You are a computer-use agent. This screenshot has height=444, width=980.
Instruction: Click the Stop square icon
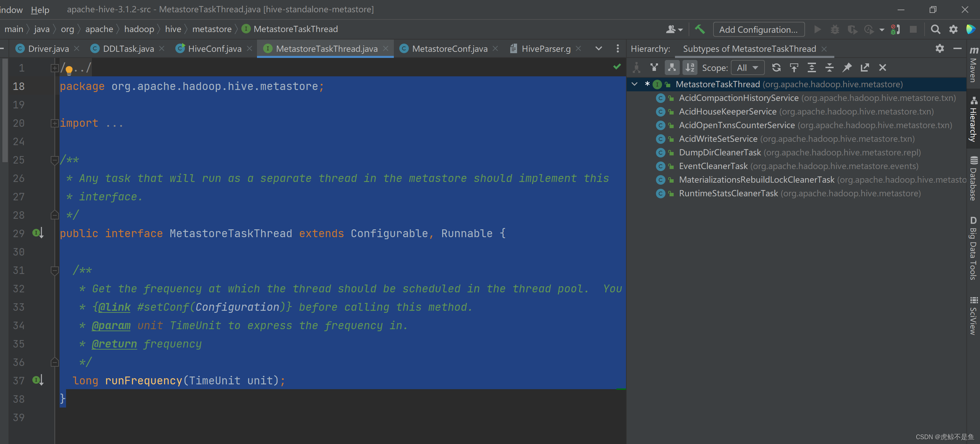913,29
